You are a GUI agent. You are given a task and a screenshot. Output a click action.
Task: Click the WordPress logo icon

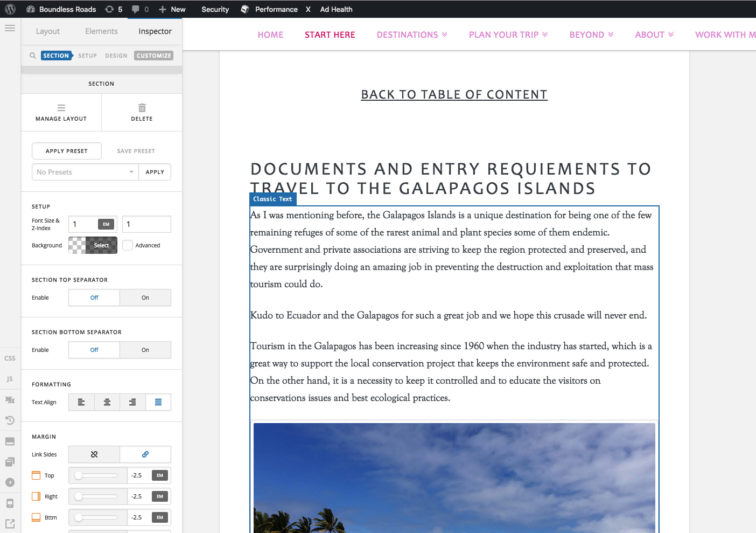10,9
